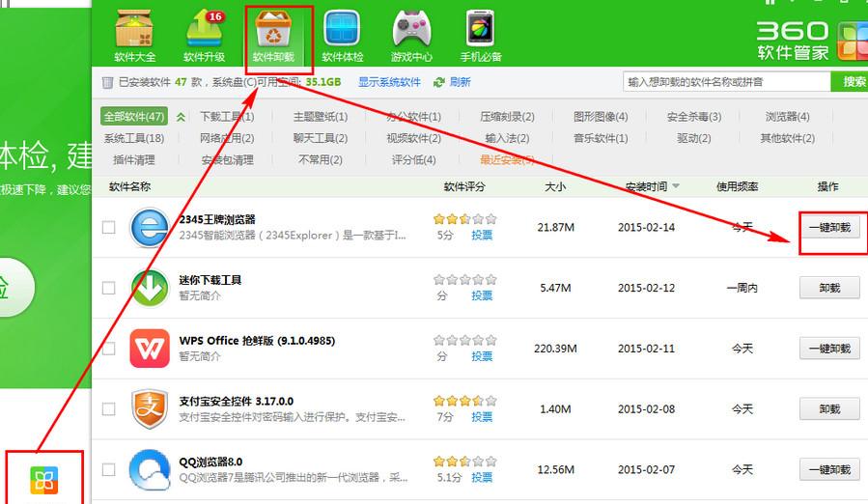Open the 安装包清理 filter
Screen dimensions: 868x504
click(227, 160)
